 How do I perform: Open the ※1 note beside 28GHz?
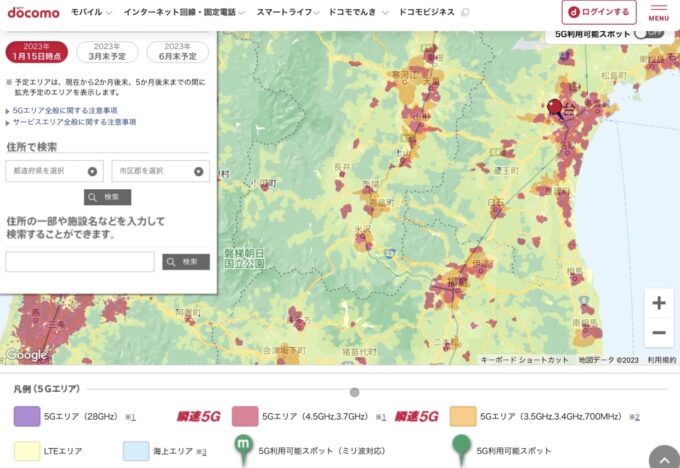point(131,417)
